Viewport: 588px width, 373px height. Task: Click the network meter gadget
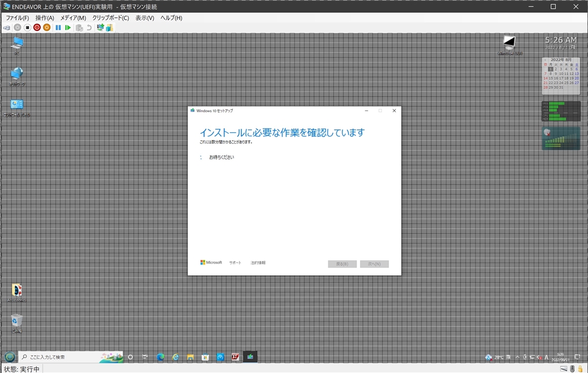561,138
